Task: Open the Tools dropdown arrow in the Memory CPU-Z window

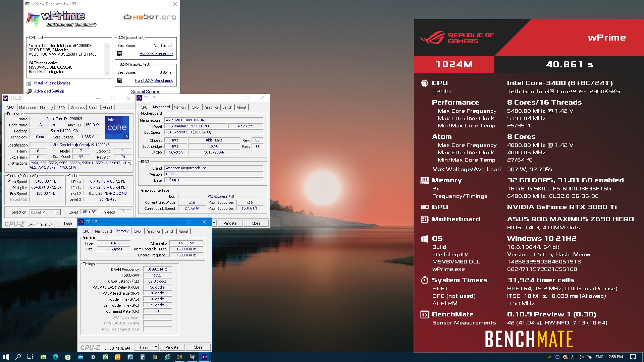Action: click(x=156, y=347)
